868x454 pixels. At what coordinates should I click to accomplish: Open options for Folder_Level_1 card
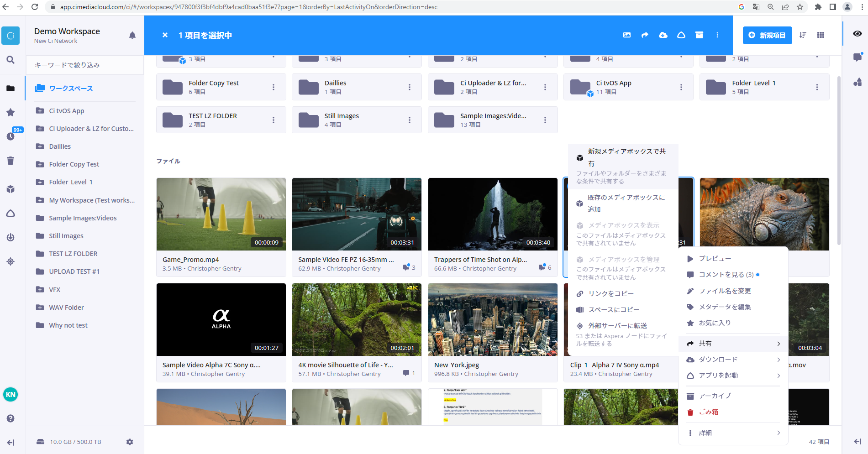pyautogui.click(x=817, y=87)
